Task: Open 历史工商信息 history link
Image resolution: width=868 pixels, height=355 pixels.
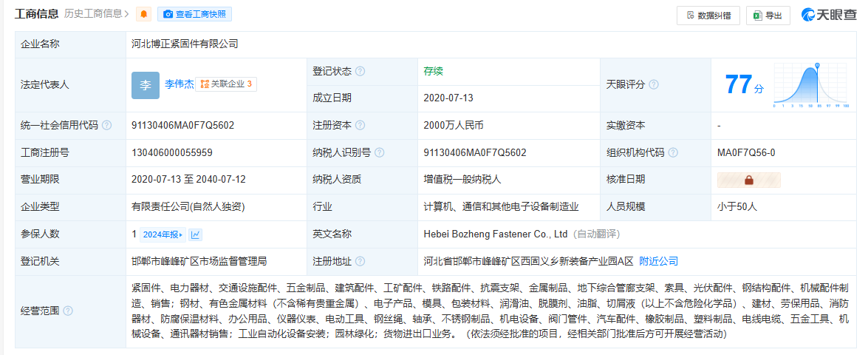Action: coord(97,14)
